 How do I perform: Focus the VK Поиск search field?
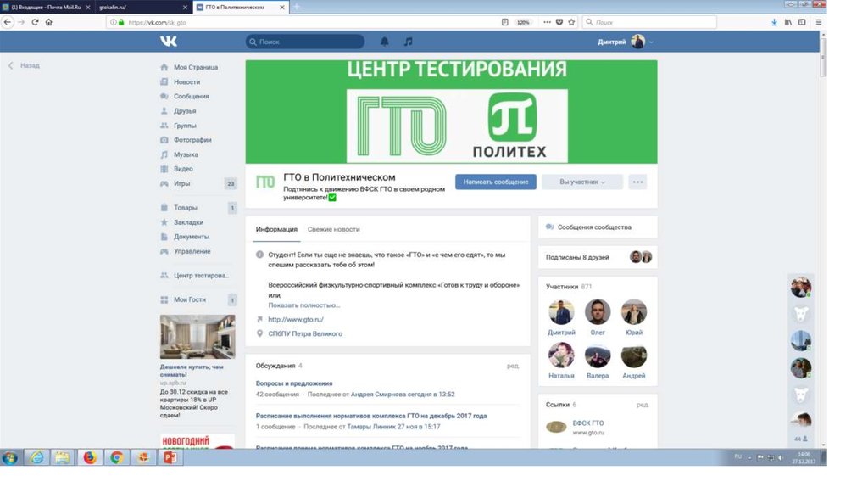[x=305, y=42]
